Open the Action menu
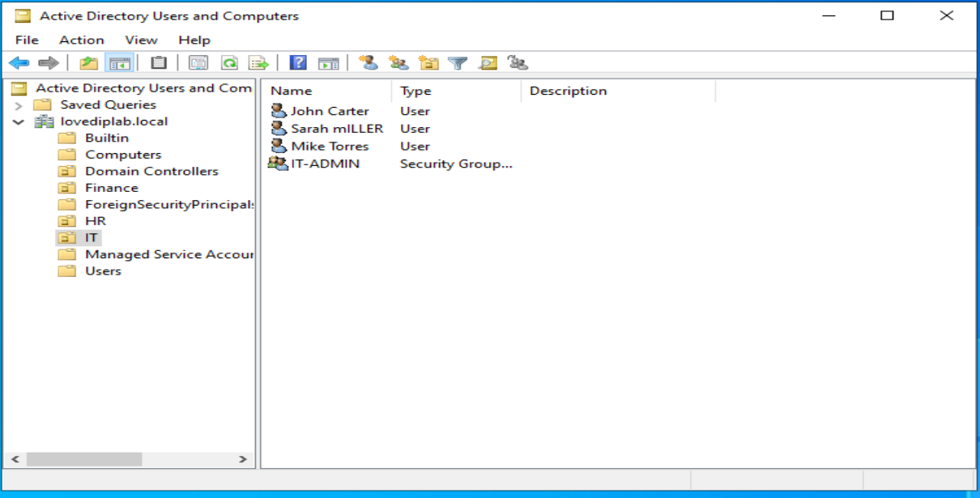980x498 pixels. 82,40
